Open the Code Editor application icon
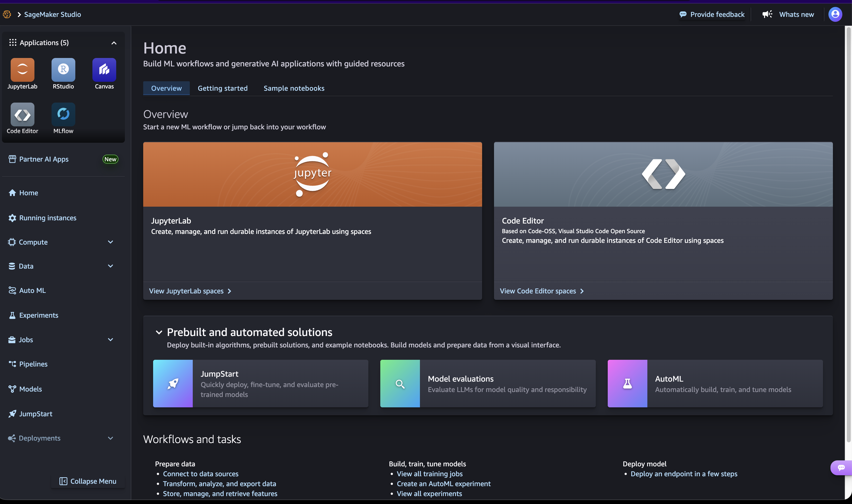The width and height of the screenshot is (852, 504). pyautogui.click(x=22, y=114)
